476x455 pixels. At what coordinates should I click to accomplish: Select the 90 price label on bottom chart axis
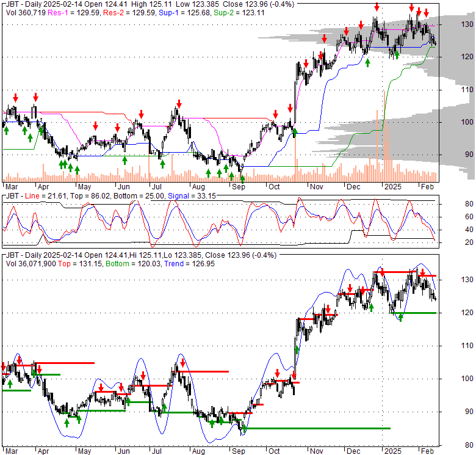click(x=469, y=412)
